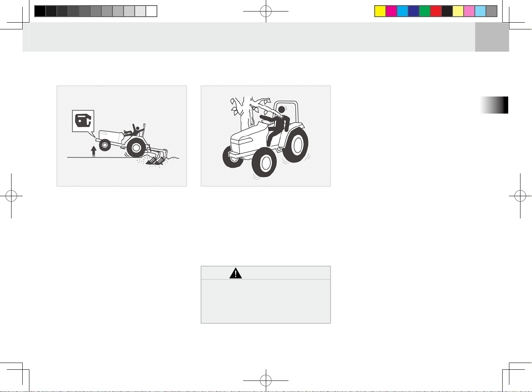Click the registration crosshair beside black gradient tab
Image resolution: width=532 pixels, height=392 pixels.
click(520, 196)
